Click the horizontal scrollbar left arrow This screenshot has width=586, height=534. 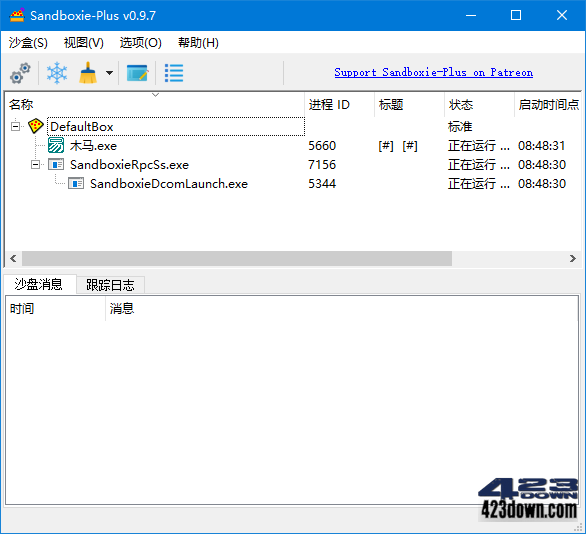coord(13,258)
